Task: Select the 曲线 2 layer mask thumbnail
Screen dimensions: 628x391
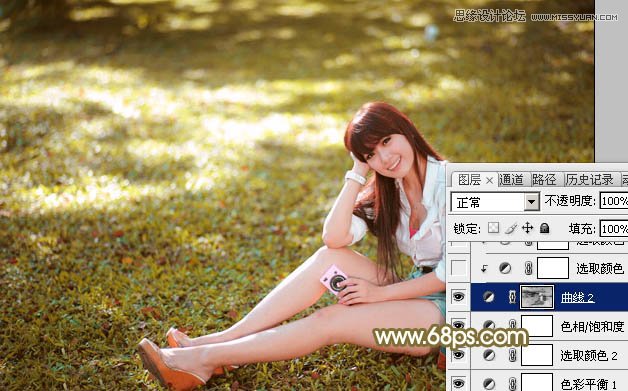Action: 537,297
